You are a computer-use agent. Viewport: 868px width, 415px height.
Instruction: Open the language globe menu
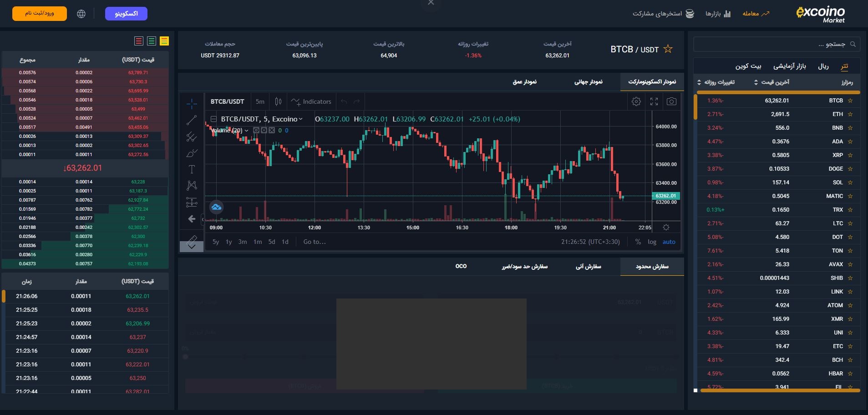pos(81,14)
